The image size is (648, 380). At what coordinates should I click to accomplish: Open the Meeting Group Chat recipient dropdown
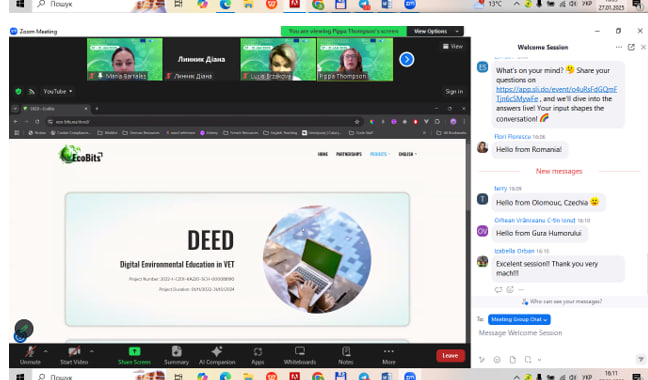[x=519, y=319]
